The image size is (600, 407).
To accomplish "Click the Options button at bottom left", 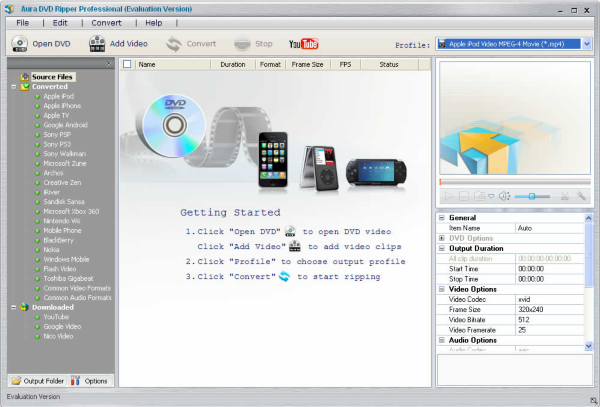I will pos(90,381).
